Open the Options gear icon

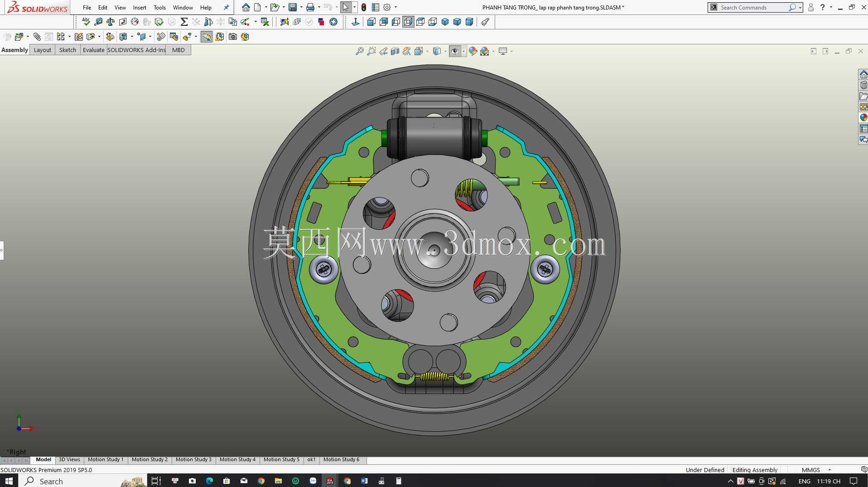point(387,7)
